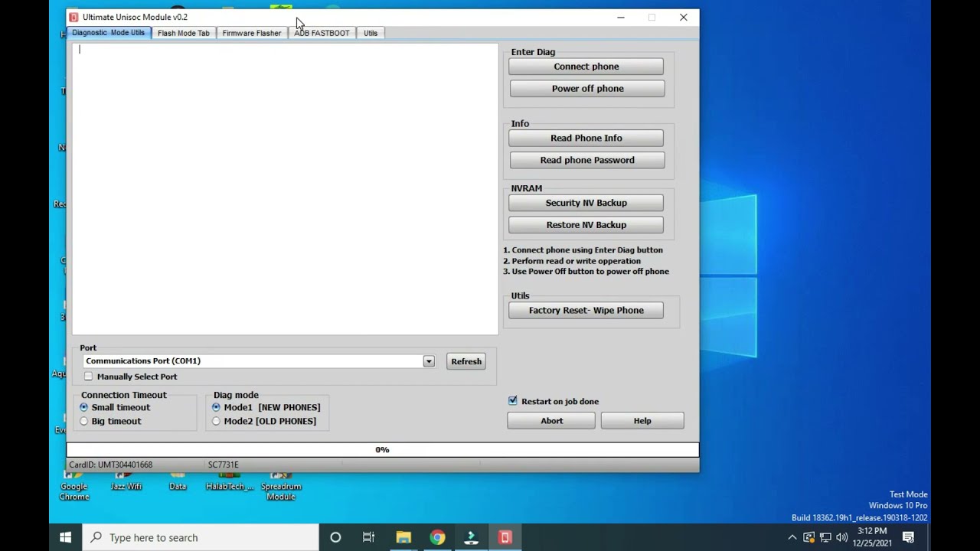Select the Jazz Wifi desktop icon
Viewport: 980px width, 551px height.
click(126, 481)
